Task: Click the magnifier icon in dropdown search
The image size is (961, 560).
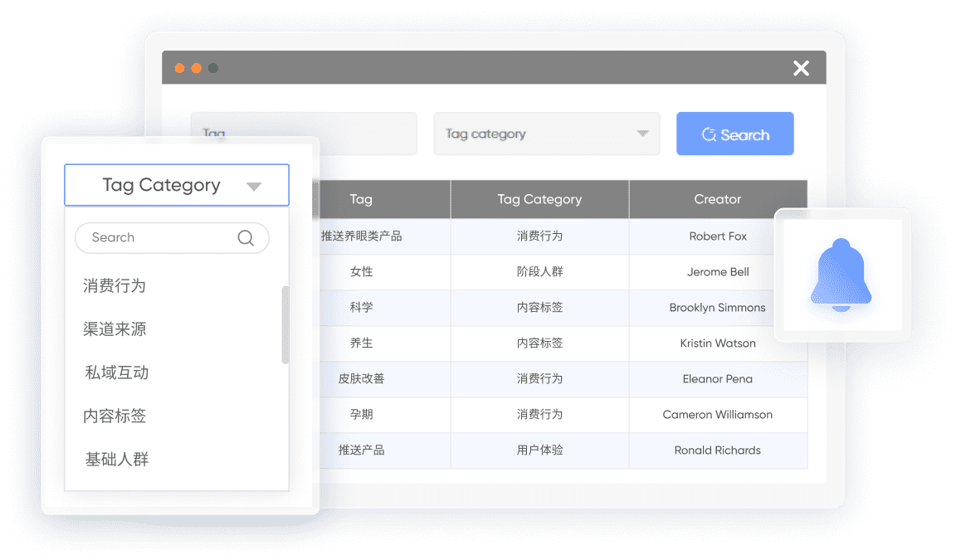Action: [246, 238]
